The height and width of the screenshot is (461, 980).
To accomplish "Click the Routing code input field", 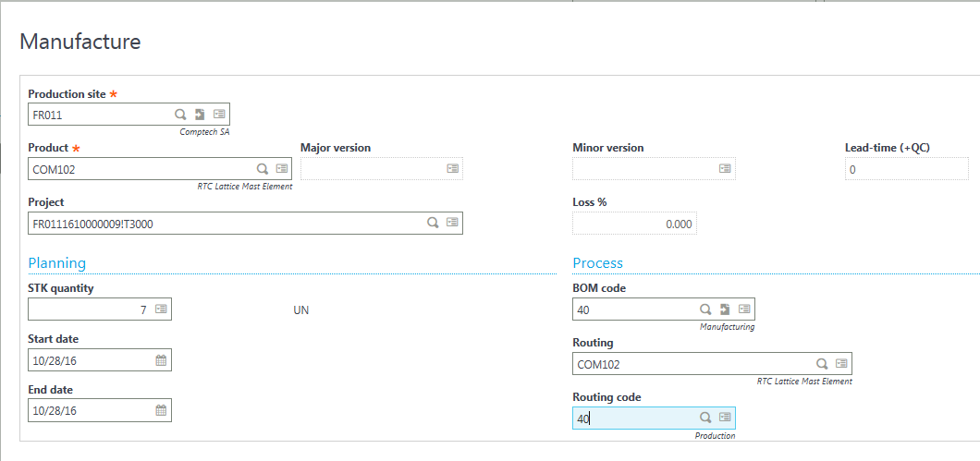I will 633,419.
